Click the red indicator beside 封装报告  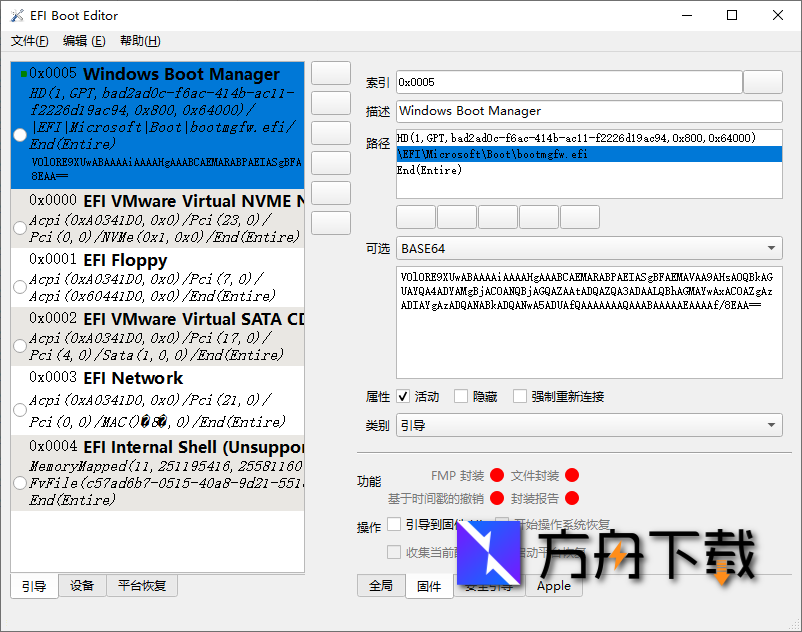pos(572,498)
